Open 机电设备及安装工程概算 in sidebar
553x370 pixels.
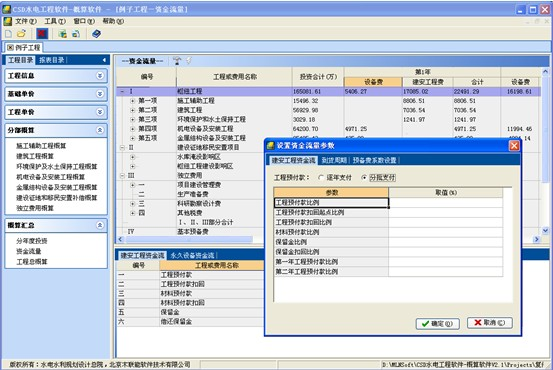(x=50, y=177)
